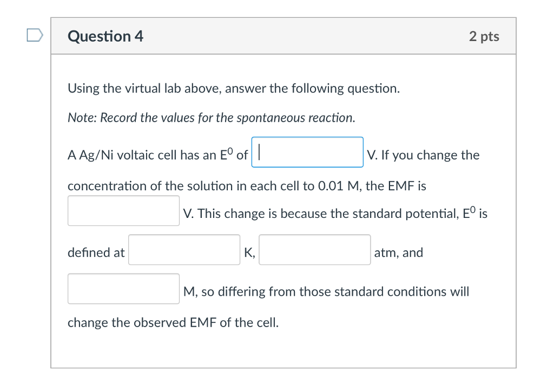Click the 'atm, and' unit label
This screenshot has height=392, width=554.
399,253
